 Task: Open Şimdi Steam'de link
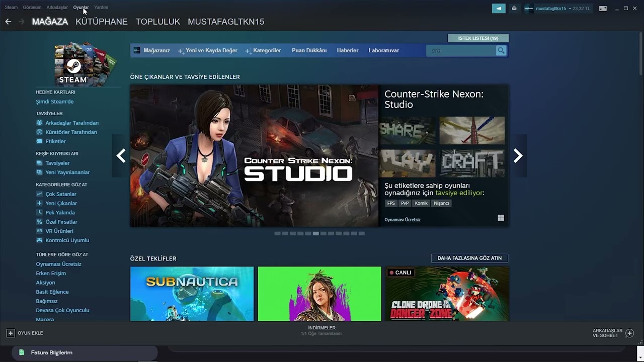click(54, 102)
